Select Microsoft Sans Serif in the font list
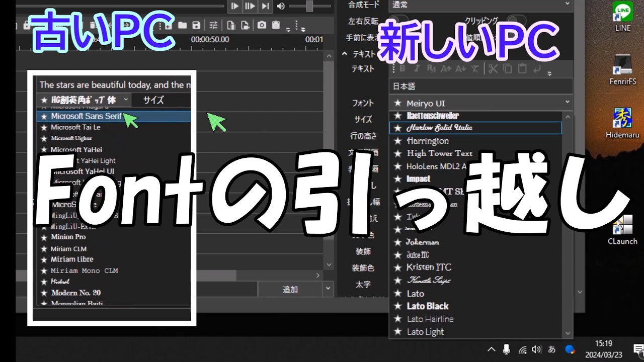 coord(113,116)
